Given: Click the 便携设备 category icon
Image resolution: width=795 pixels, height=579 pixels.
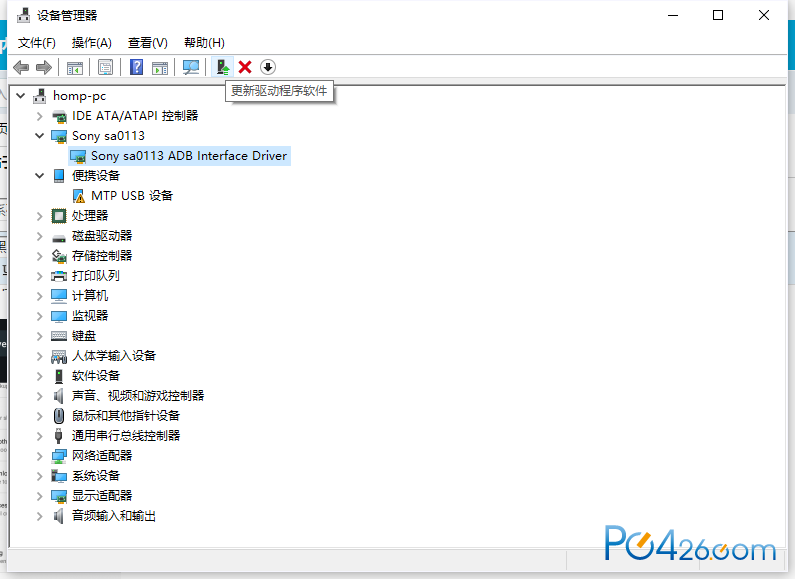Looking at the screenshot, I should tap(59, 176).
